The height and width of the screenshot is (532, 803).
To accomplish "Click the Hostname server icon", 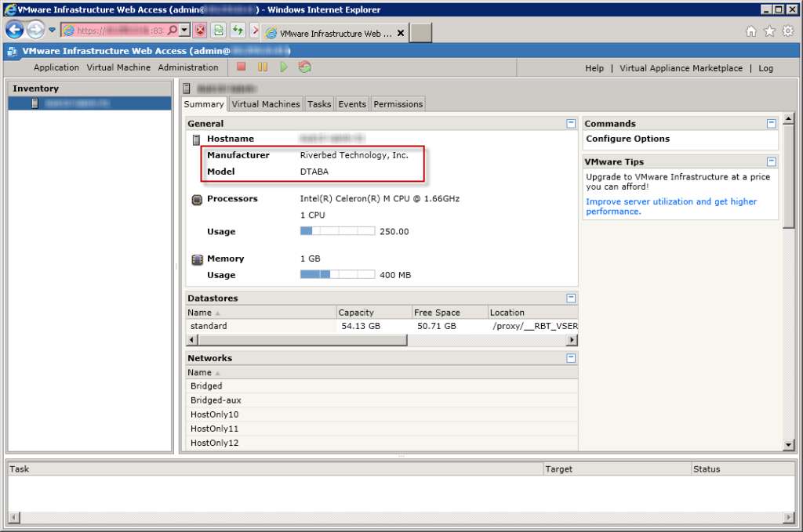I will 196,139.
